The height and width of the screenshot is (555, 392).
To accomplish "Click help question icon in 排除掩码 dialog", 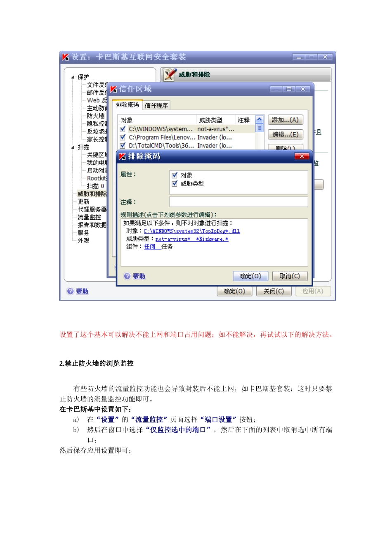I will pyautogui.click(x=127, y=276).
